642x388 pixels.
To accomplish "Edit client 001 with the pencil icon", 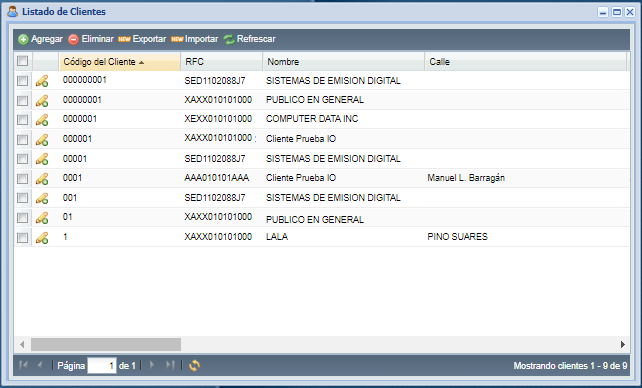I will pos(42,198).
